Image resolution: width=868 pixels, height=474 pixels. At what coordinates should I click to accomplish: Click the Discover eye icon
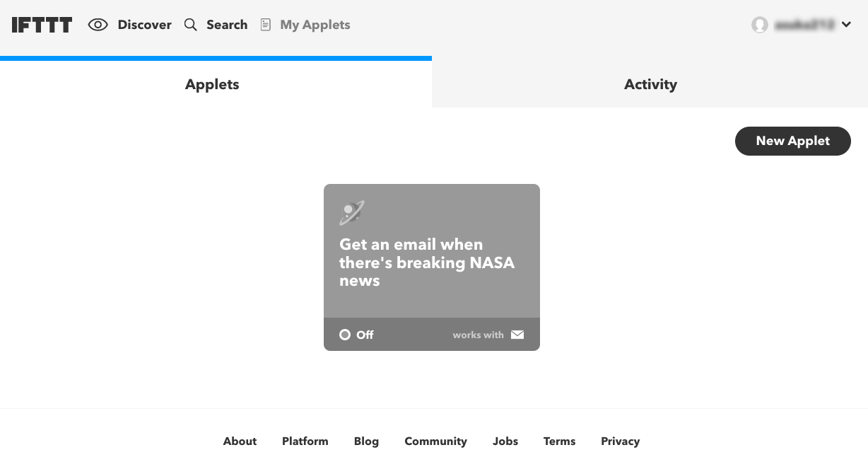coord(98,25)
